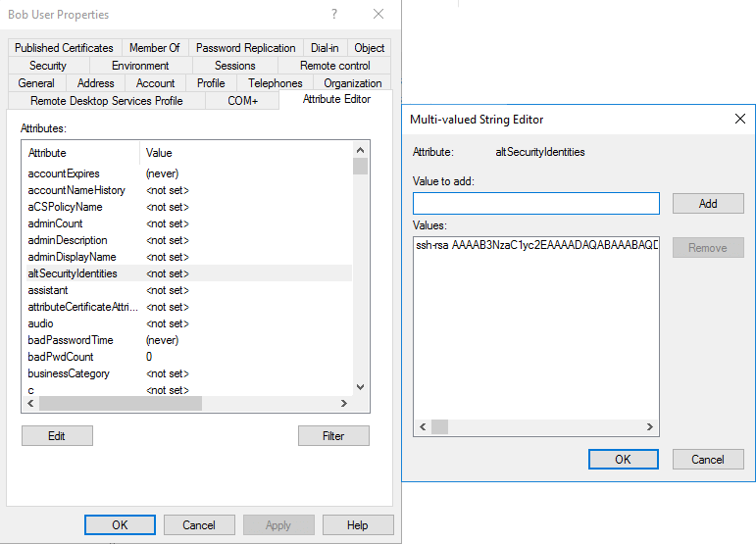The image size is (756, 544).
Task: Select the accountNameHistory attribute row
Action: (188, 190)
